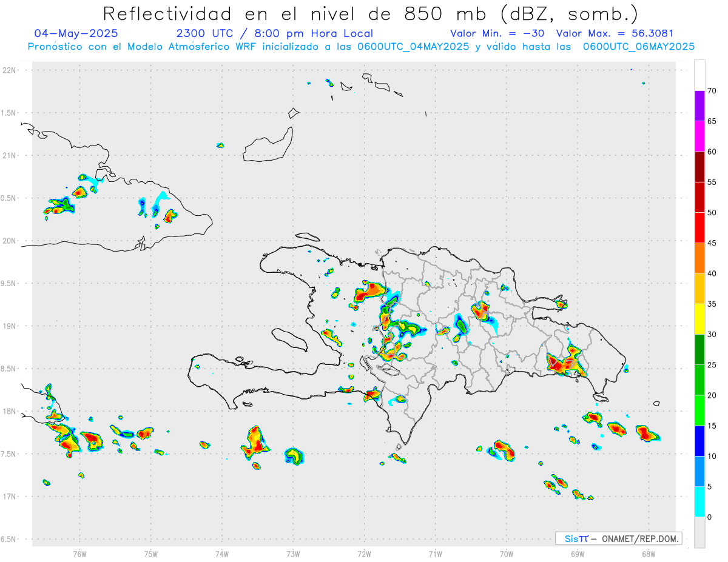Click the '8.5N' latitude label
This screenshot has width=728, height=562.
[x=8, y=369]
